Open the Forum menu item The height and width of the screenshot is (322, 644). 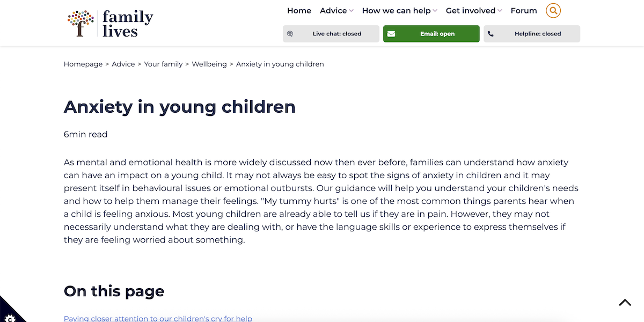(x=524, y=10)
